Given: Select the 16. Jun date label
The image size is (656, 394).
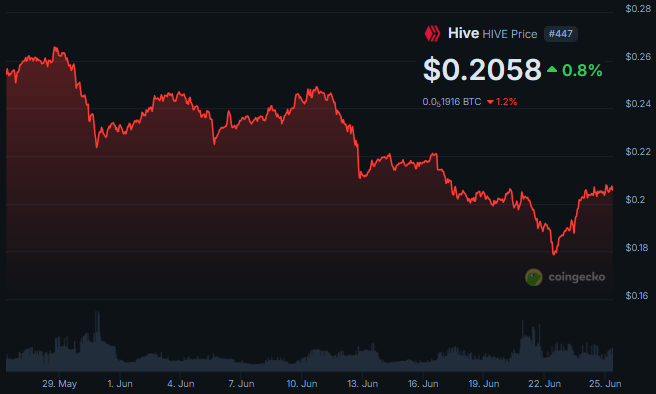Looking at the screenshot, I should 423,384.
